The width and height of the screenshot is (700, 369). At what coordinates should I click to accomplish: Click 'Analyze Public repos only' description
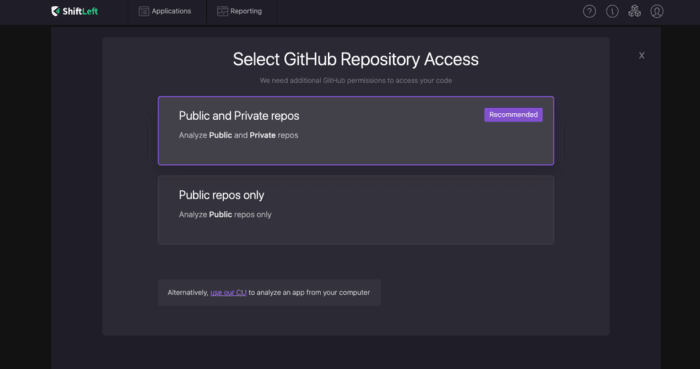tap(225, 215)
